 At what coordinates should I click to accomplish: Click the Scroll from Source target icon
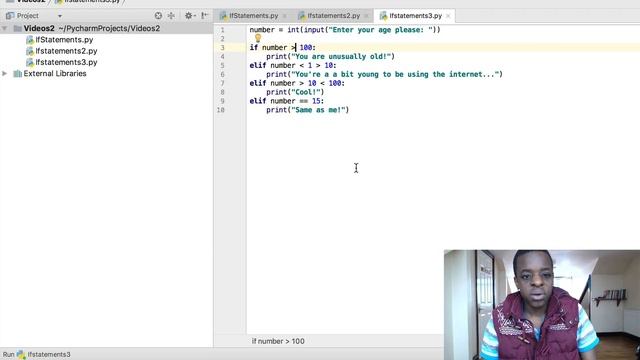[158, 16]
